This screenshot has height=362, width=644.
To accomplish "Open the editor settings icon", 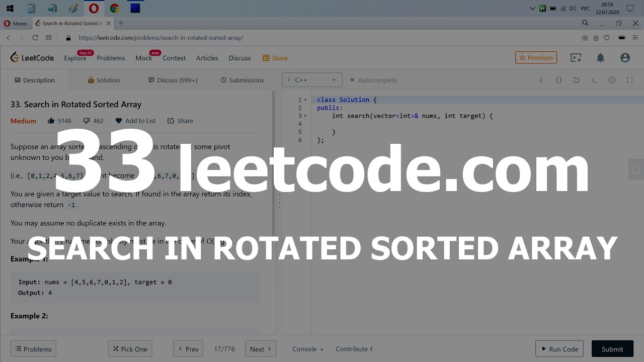I will point(612,80).
